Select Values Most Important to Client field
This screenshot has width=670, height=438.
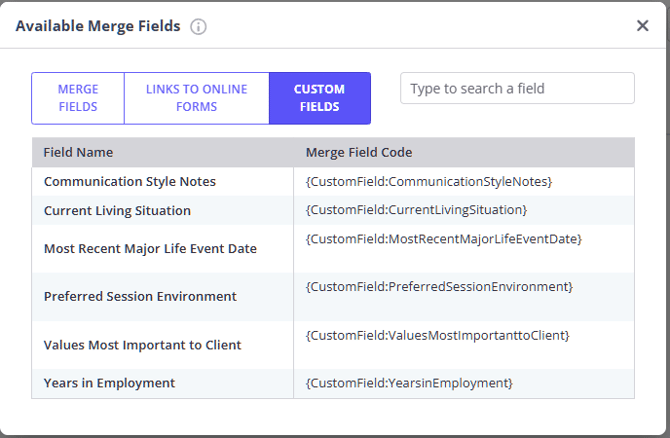[142, 345]
